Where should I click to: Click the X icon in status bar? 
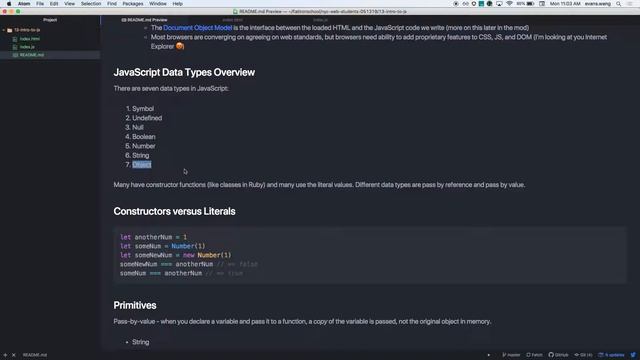tap(13, 355)
